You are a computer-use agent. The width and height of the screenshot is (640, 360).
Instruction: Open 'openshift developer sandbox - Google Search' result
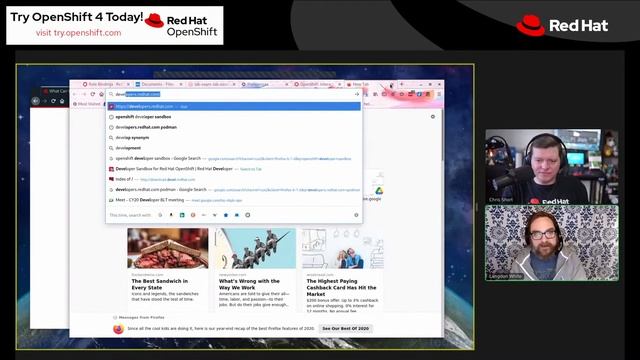pos(234,158)
